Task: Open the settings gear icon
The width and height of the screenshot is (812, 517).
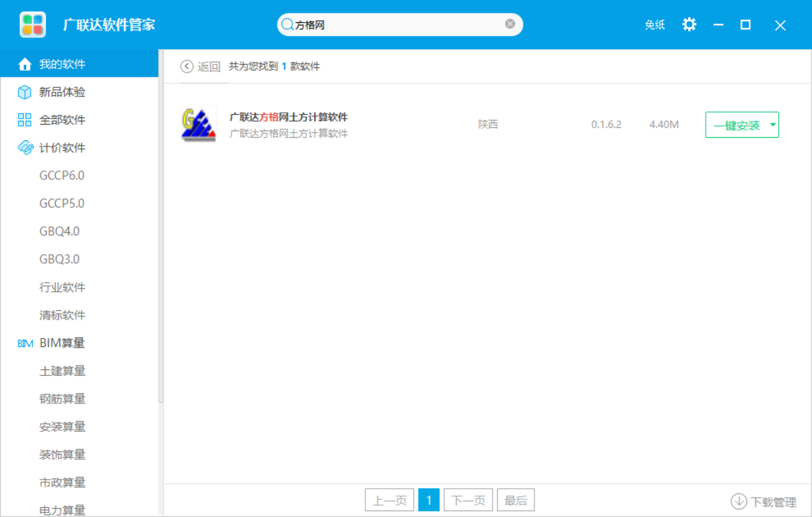Action: [689, 25]
